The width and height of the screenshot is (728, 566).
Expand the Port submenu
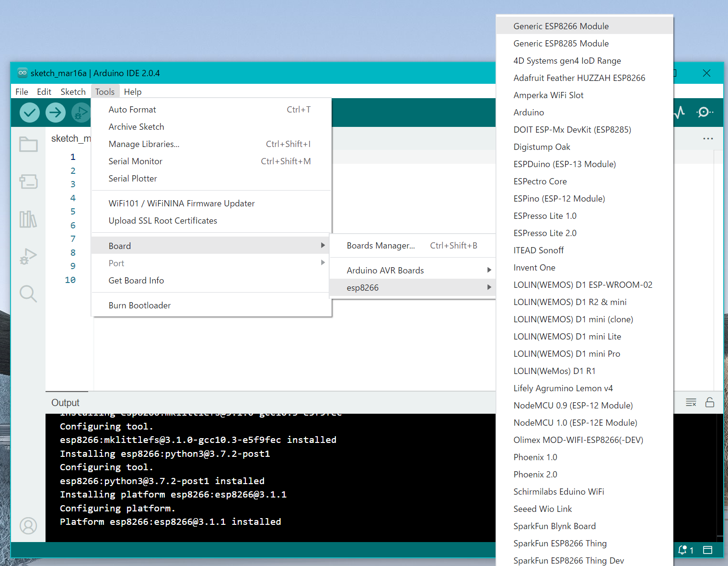[x=116, y=263]
